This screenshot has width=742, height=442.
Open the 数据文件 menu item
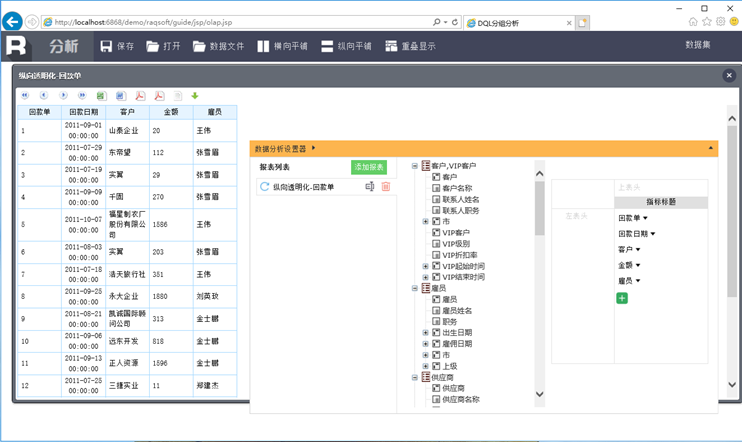(x=218, y=46)
